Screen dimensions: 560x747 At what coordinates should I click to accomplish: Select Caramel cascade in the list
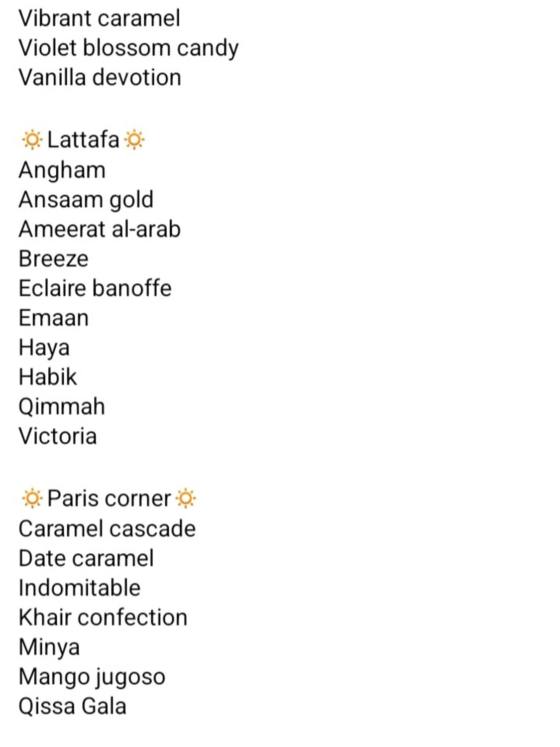click(107, 529)
